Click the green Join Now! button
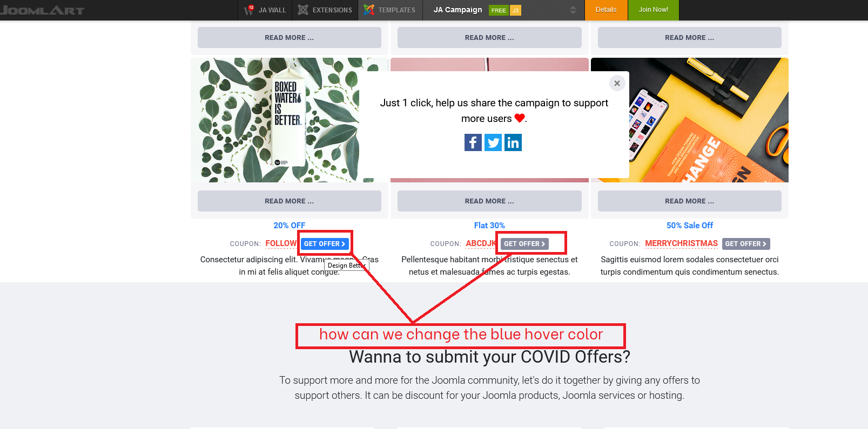Viewport: 868px width, 429px height. tap(653, 10)
